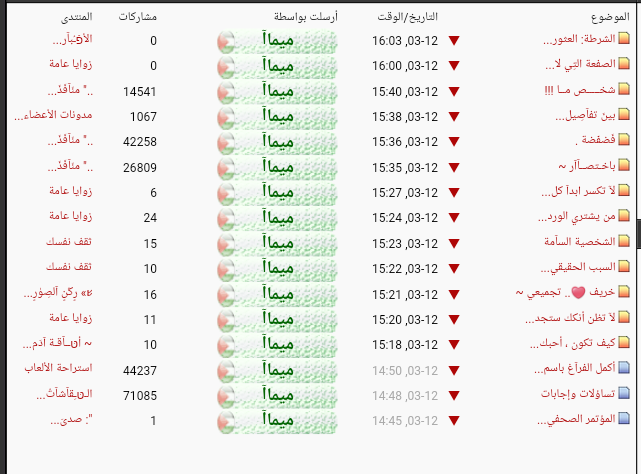This screenshot has width=641, height=474.
Task: Click the yellow thread icon next to الشخصية السامة
Action: [624, 241]
